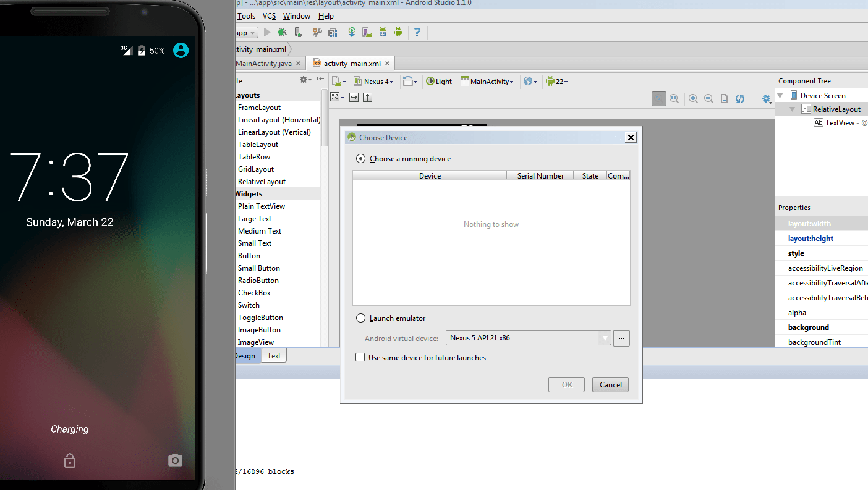868x490 pixels.
Task: Sync project with Gradle files
Action: tap(352, 32)
